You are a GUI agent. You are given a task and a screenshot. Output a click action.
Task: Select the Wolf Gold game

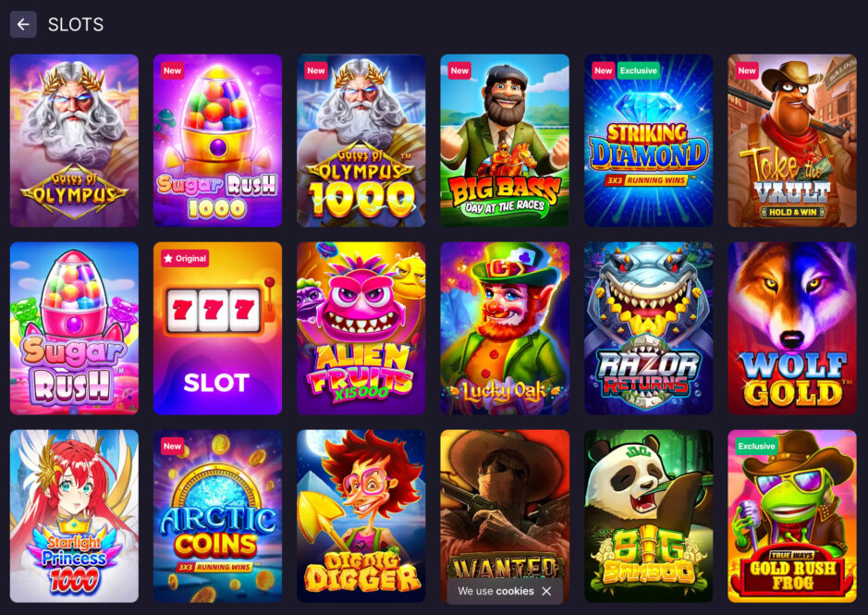point(791,328)
